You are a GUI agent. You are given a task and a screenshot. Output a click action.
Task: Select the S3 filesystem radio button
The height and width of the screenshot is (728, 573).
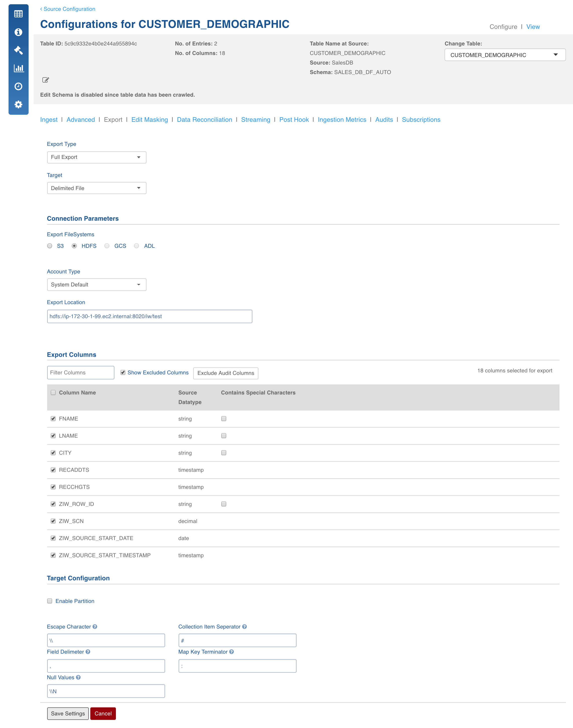(x=50, y=246)
